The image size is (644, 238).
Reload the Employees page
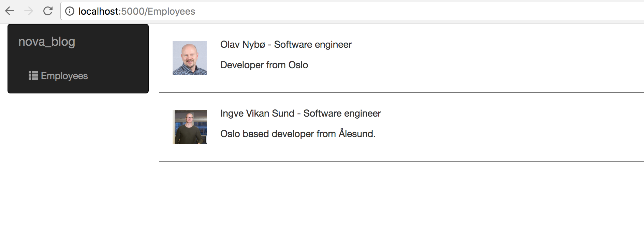coord(48,11)
